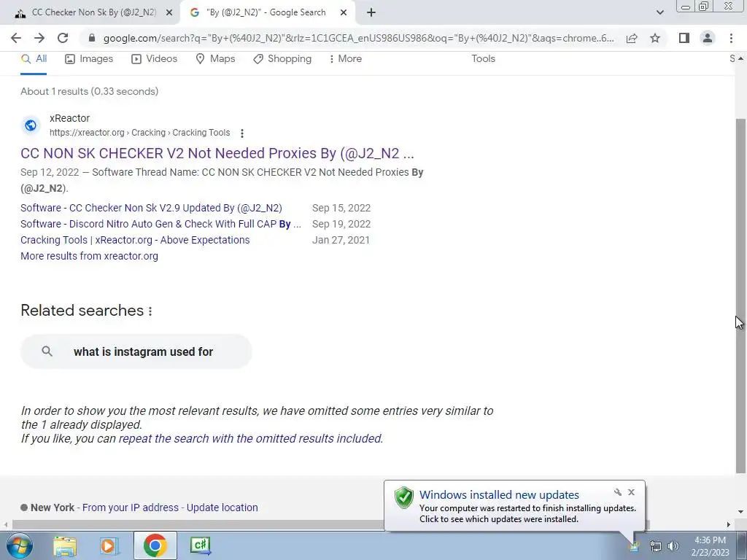Open the xreactor.org Cracking Tools breadcrumb
Image resolution: width=747 pixels, height=560 pixels.
139,133
